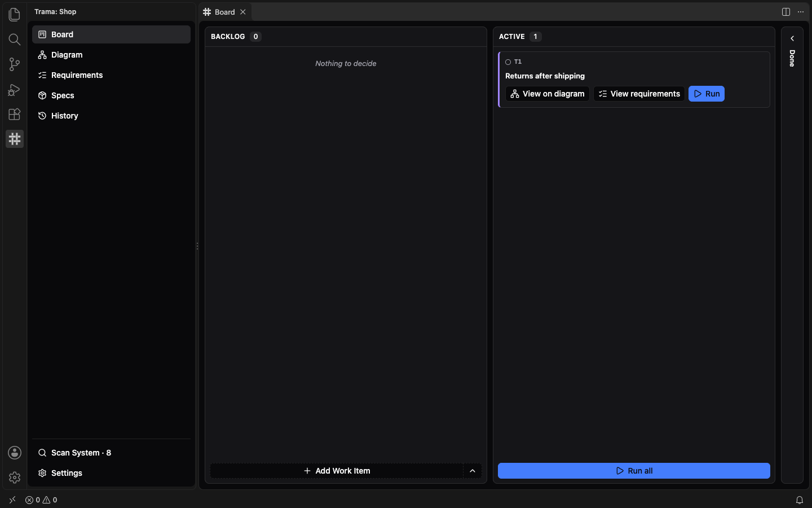Open the Source Control icon
812x508 pixels.
(x=15, y=64)
